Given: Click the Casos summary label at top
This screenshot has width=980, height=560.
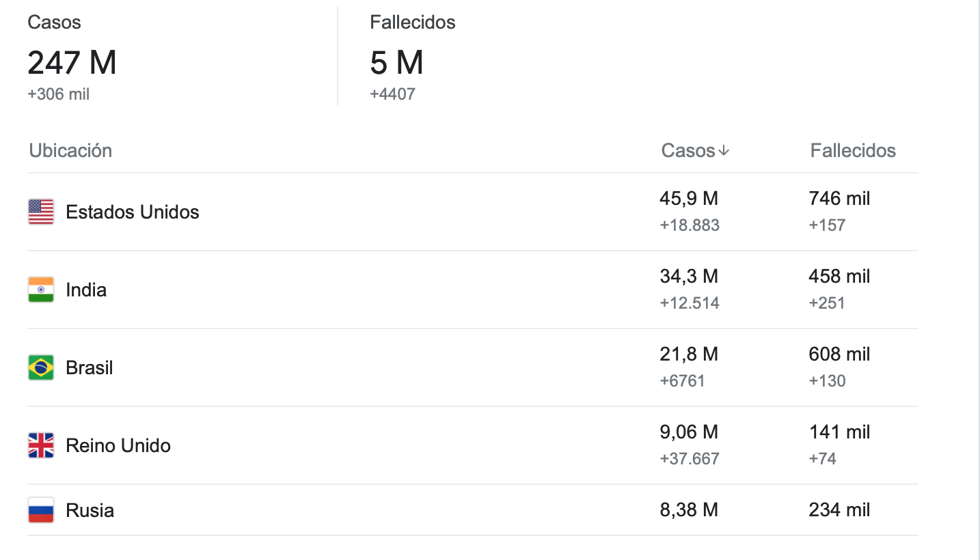Looking at the screenshot, I should [54, 23].
